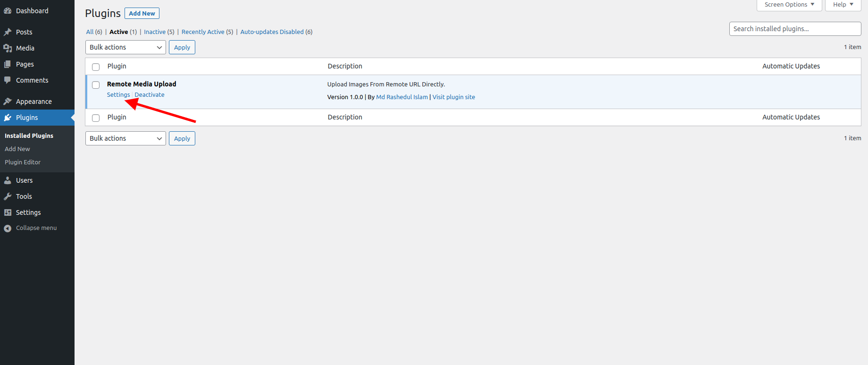Click the Remote Media Upload plugin name

tap(142, 84)
